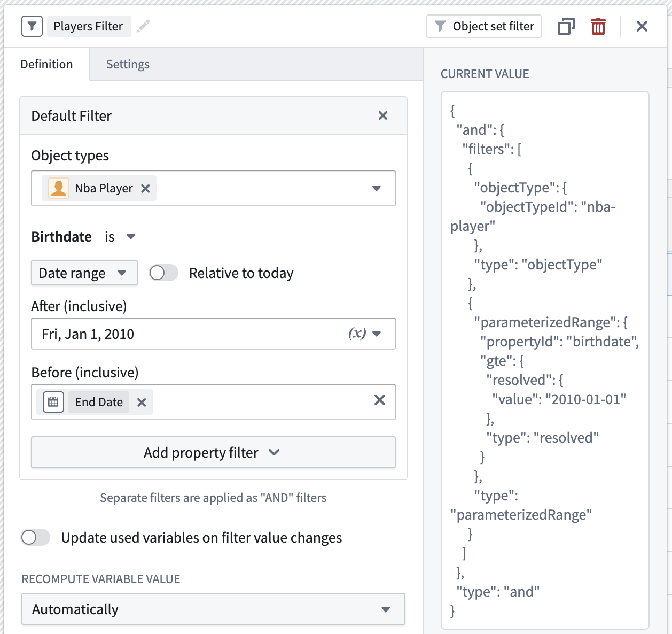Remove the Default Filter card
The image size is (672, 634).
[x=383, y=115]
